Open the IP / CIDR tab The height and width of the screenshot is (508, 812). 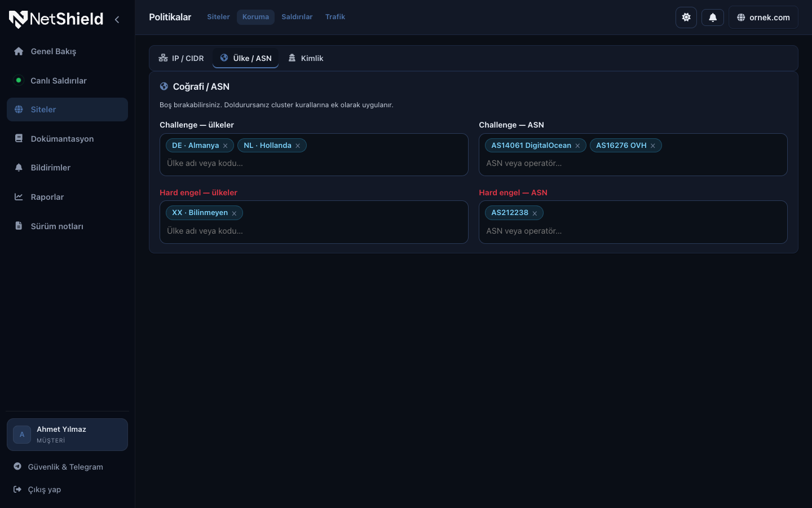tap(181, 58)
